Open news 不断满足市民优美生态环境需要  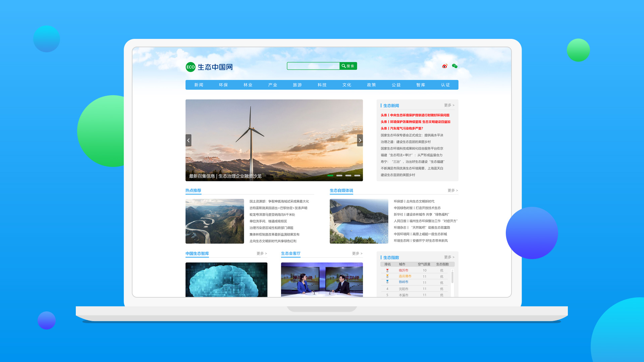click(412, 168)
